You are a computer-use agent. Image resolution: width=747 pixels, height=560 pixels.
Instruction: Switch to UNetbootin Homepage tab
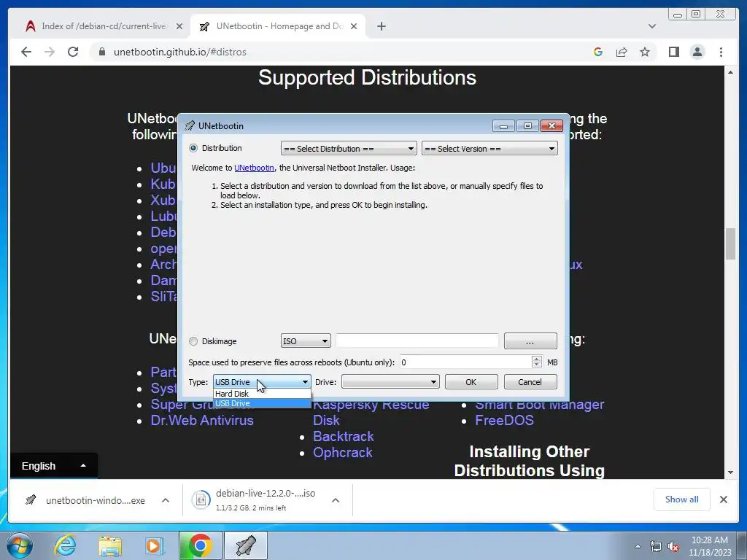tap(279, 26)
